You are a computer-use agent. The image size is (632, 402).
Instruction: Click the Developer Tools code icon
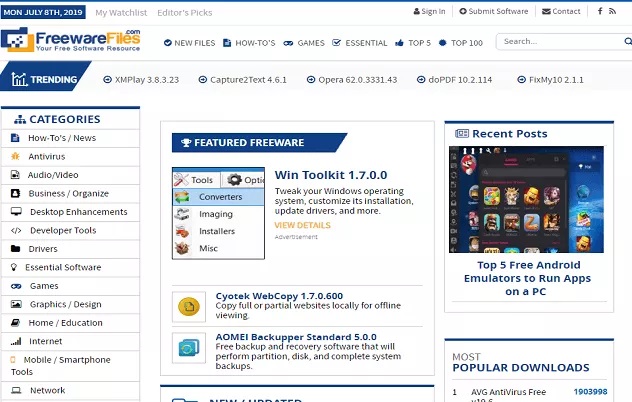click(16, 231)
